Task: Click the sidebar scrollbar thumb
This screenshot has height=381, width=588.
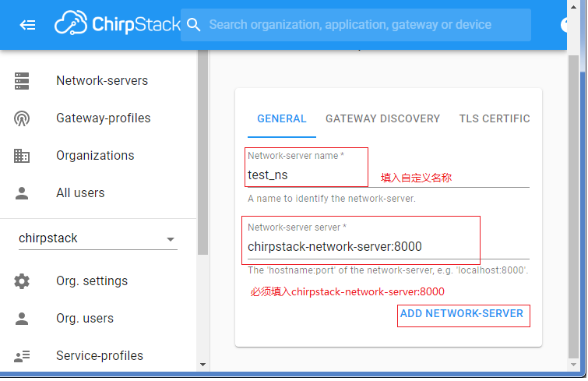Action: pyautogui.click(x=202, y=152)
